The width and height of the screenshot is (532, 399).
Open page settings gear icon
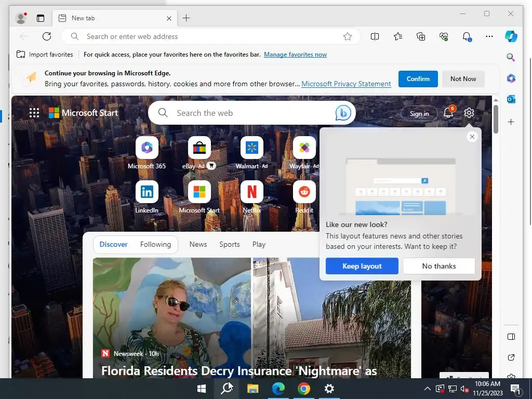(469, 113)
